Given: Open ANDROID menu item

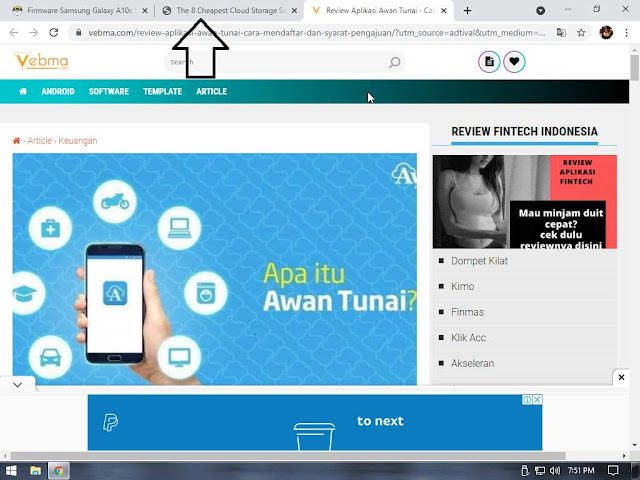Looking at the screenshot, I should [58, 91].
